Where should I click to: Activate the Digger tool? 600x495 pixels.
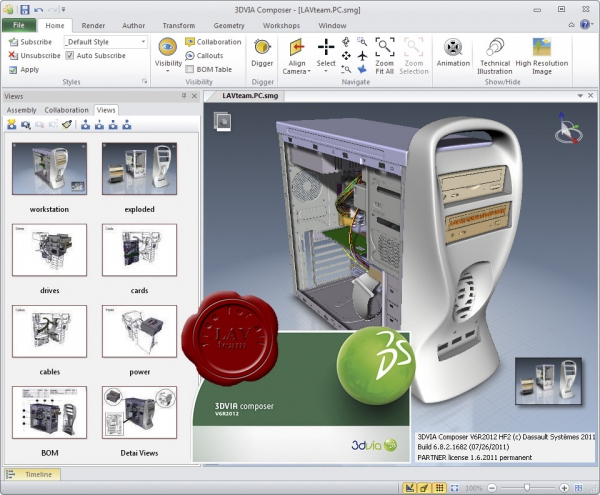pyautogui.click(x=262, y=52)
